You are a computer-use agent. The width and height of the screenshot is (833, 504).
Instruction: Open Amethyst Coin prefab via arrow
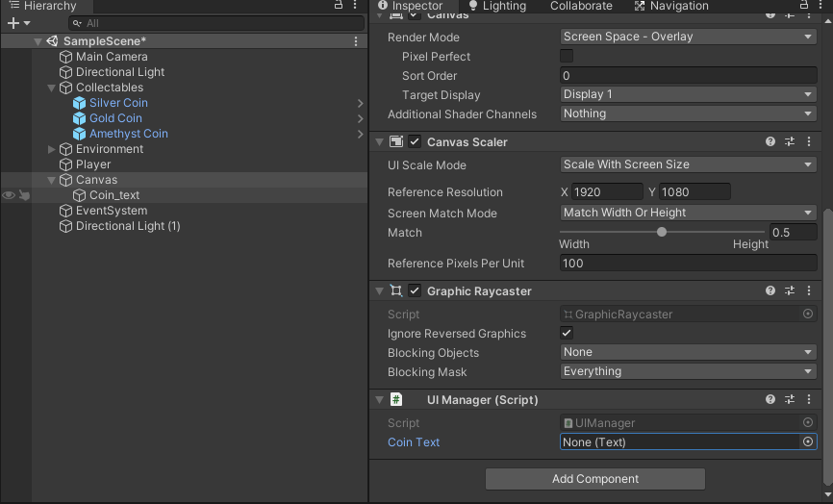(360, 134)
